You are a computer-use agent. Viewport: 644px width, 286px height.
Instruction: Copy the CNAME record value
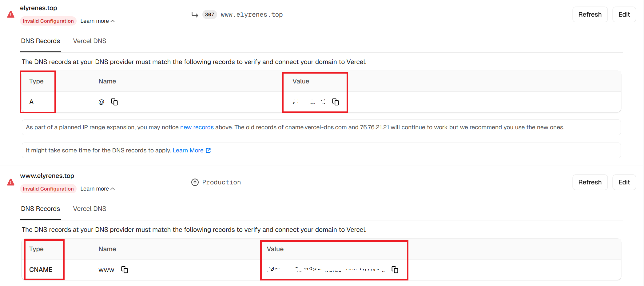[x=395, y=270]
